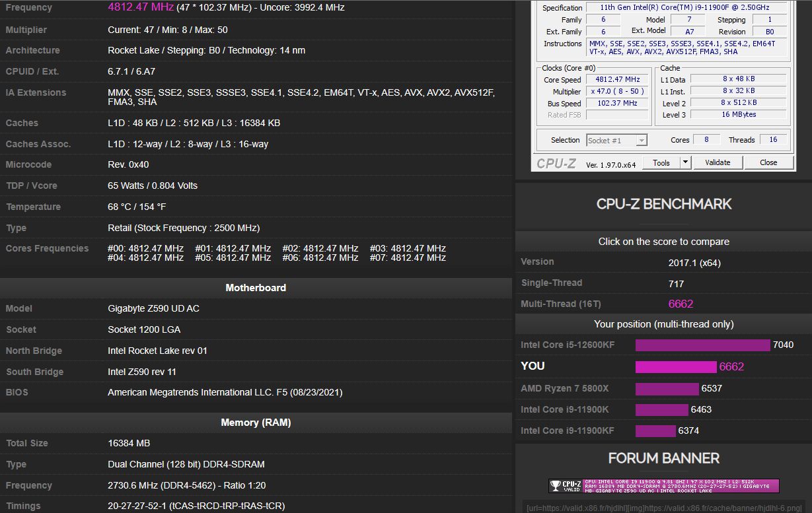Open the Tools dropdown arrow in CPU-Z
The image size is (812, 513).
pos(685,162)
